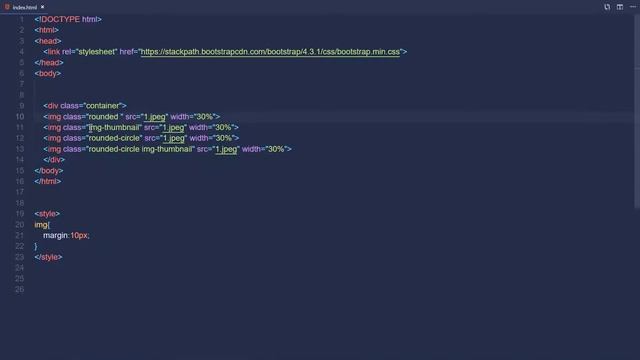Viewport: 640px width, 360px height.
Task: Open the bootstrap.min.css stylesheet link
Action: [x=270, y=52]
